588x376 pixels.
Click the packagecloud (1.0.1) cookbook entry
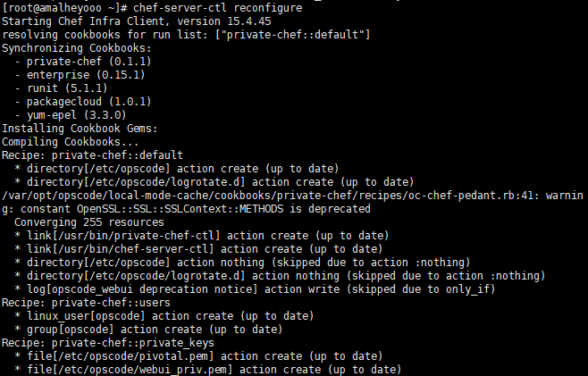point(88,102)
